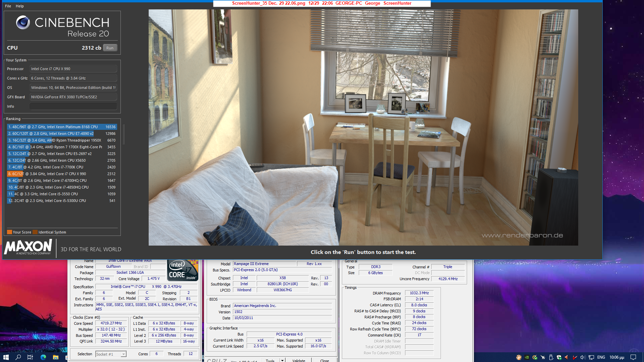Click the Intel Core i7 inside logo in CPU-Z
This screenshot has width=644, height=362.
[183, 270]
